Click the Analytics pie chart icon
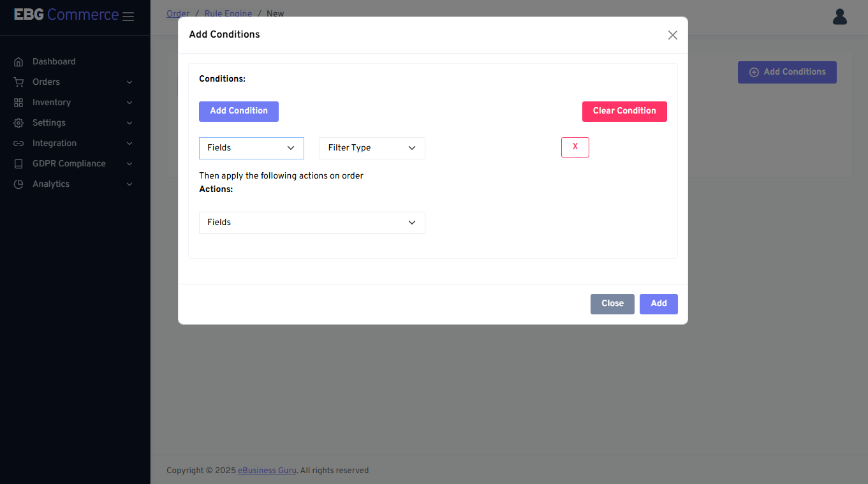This screenshot has width=868, height=484. [x=18, y=184]
